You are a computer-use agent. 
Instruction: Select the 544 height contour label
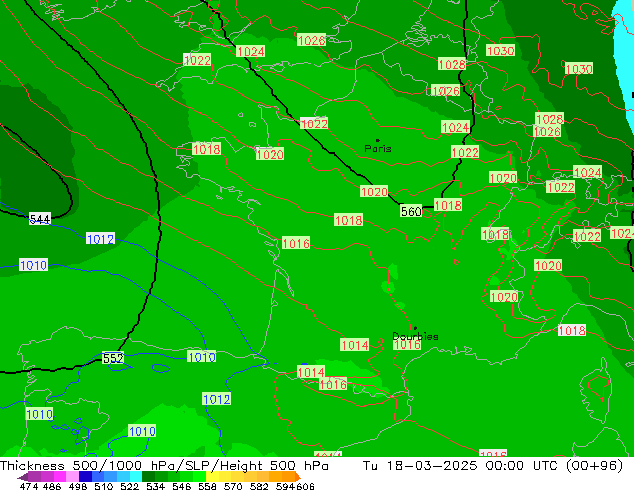(40, 219)
